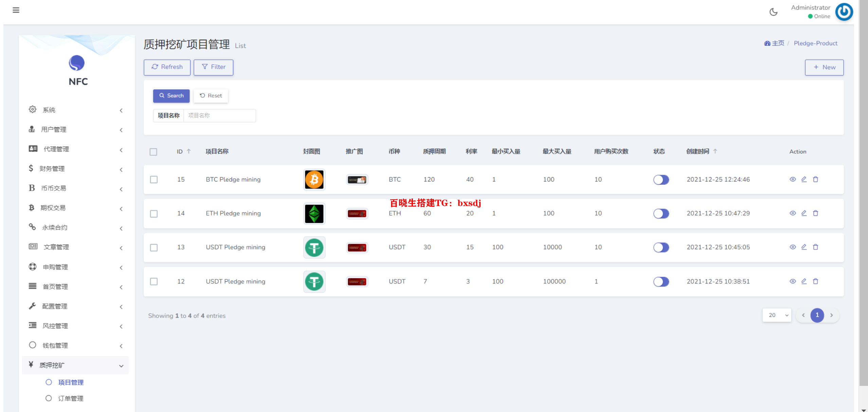Click the Filter button
This screenshot has height=412, width=868.
click(214, 67)
